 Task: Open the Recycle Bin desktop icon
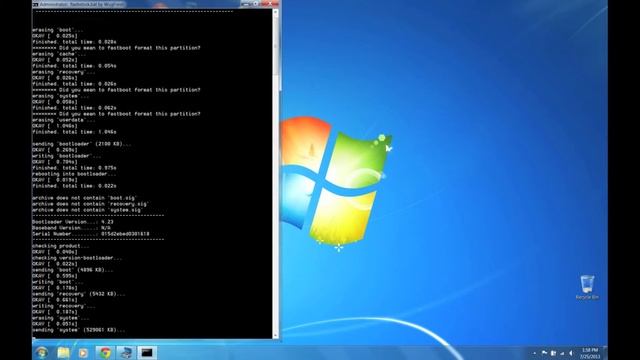[587, 288]
